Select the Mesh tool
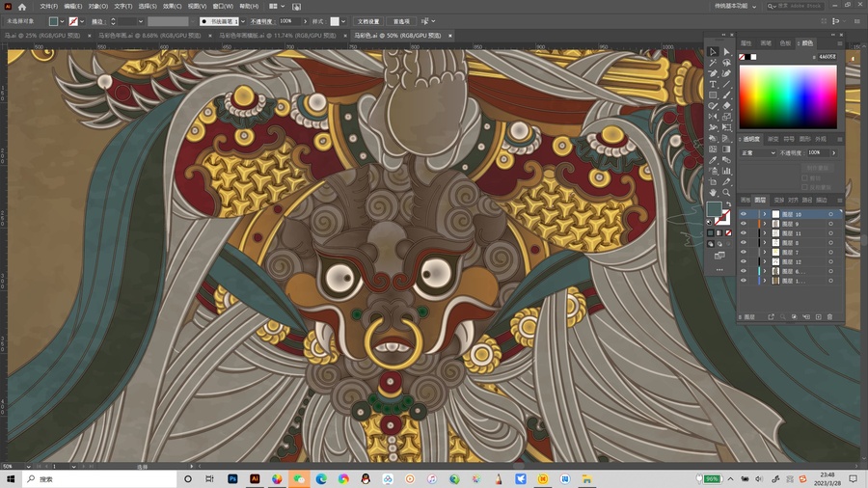 point(713,149)
